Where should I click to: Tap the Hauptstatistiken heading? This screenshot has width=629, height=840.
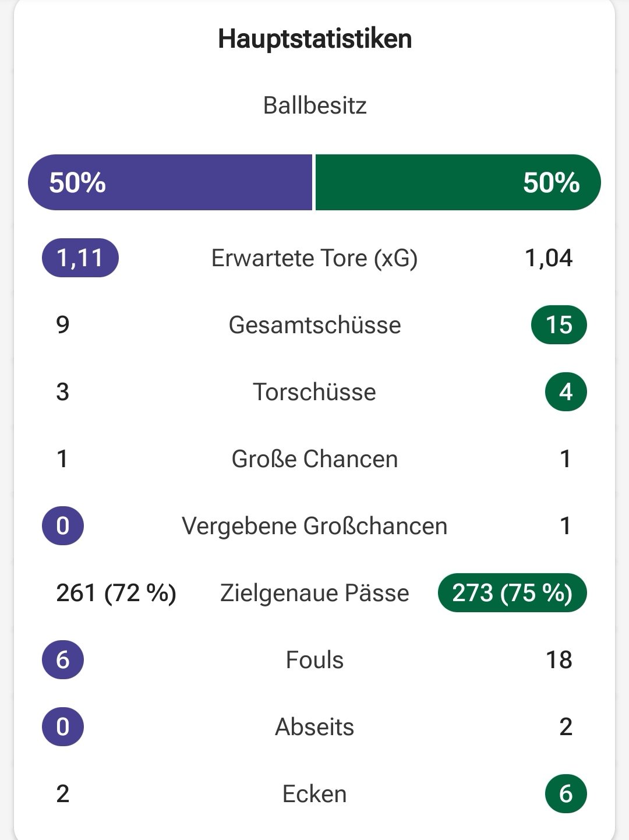[x=314, y=39]
